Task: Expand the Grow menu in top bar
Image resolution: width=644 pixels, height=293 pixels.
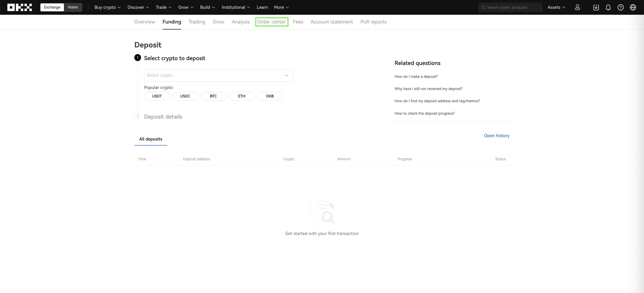Action: click(x=186, y=7)
